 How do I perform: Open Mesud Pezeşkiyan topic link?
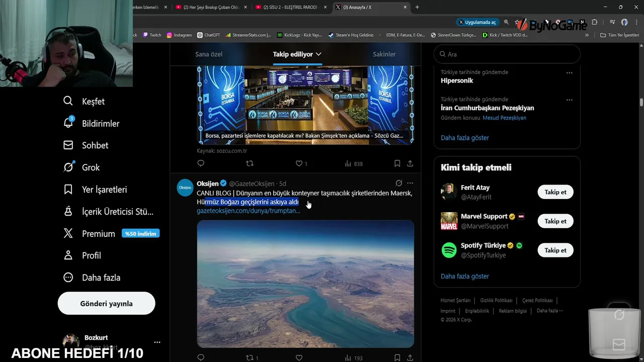pos(504,118)
